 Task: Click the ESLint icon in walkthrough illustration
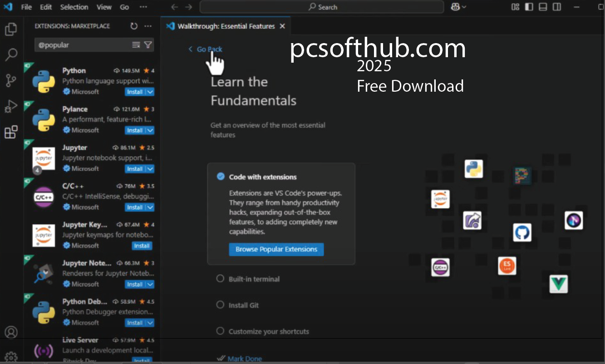click(x=507, y=266)
